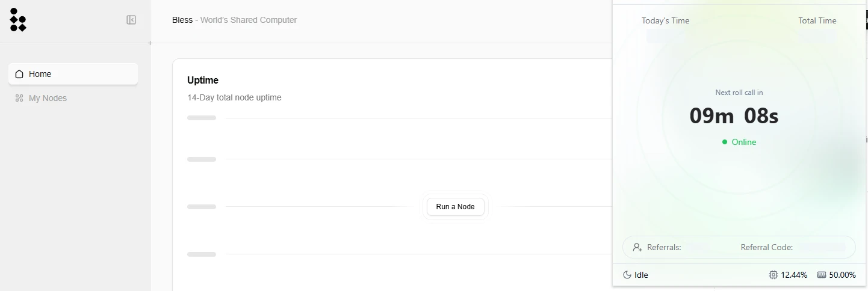Click the memory usage icon
868x291 pixels.
click(822, 275)
